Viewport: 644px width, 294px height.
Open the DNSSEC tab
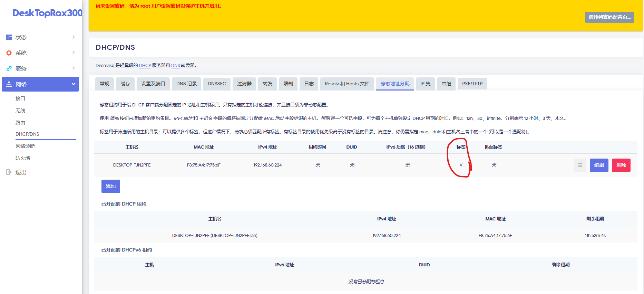click(217, 84)
